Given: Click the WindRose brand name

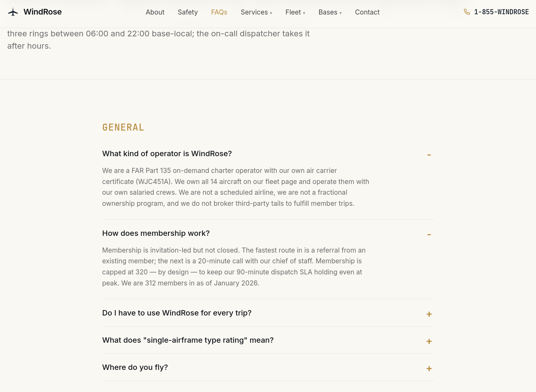Looking at the screenshot, I should point(43,12).
